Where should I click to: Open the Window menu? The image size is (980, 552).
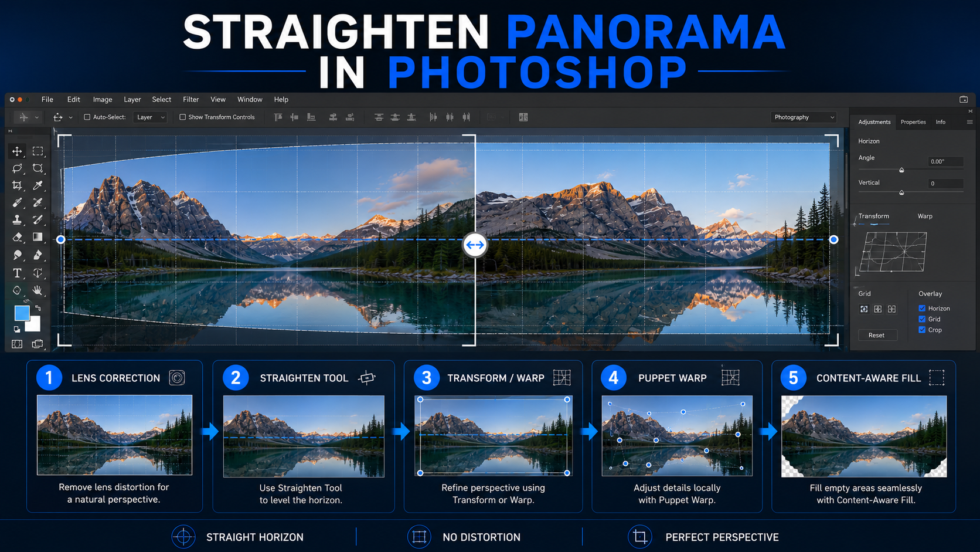[x=250, y=100]
